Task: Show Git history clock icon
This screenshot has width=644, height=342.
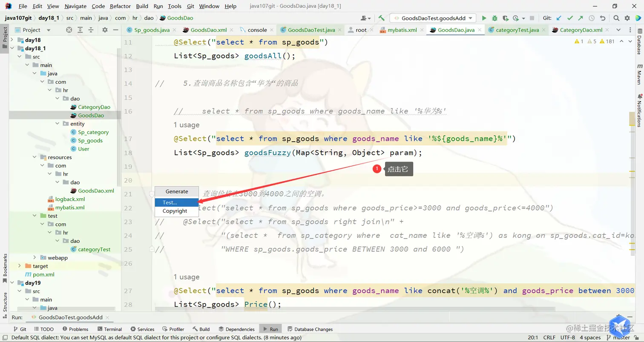Action: 592,18
